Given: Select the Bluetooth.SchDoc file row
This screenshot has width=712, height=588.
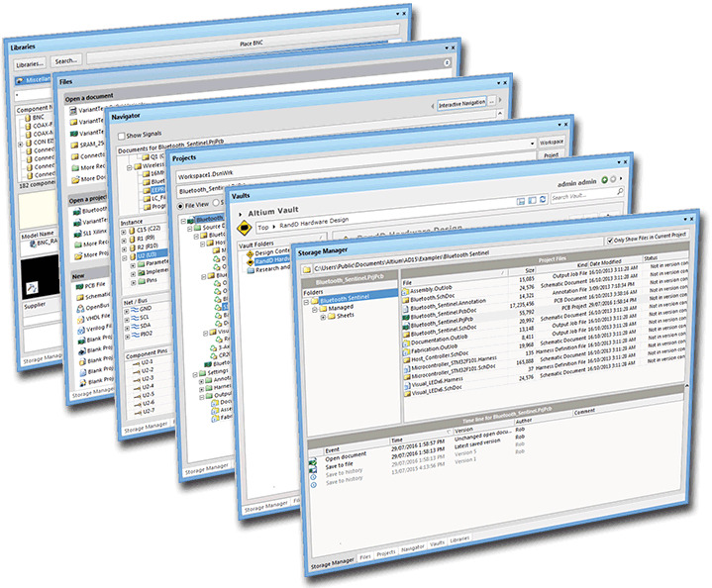Looking at the screenshot, I should [x=543, y=284].
